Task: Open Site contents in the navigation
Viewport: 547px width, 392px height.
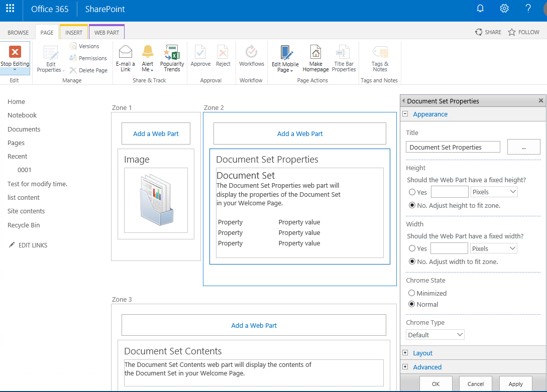Action: (x=26, y=211)
